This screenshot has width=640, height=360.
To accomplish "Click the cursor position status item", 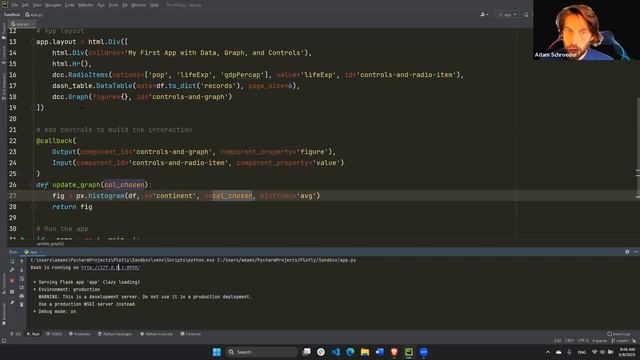I will (558, 341).
